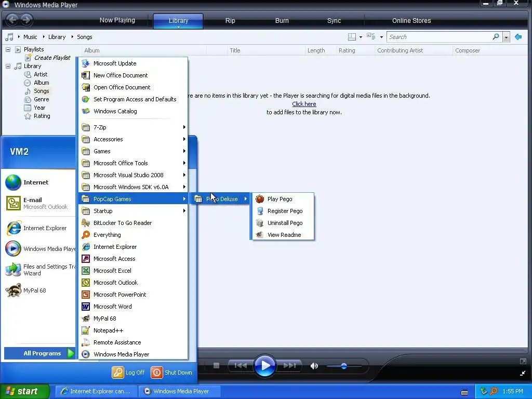This screenshot has height=399, width=532.
Task: Sort by Contributing Artist column header
Action: tap(413, 50)
